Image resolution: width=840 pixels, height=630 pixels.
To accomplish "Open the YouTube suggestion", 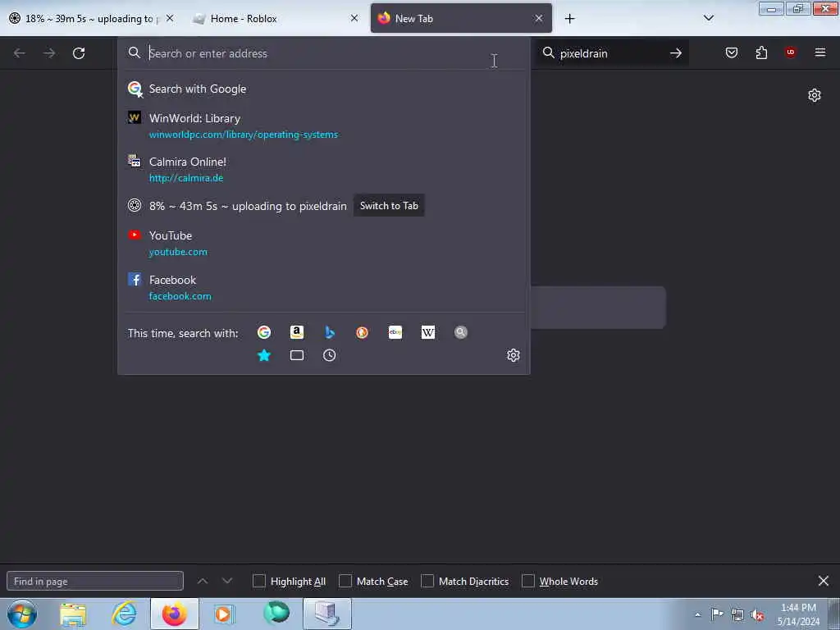I will [x=323, y=243].
